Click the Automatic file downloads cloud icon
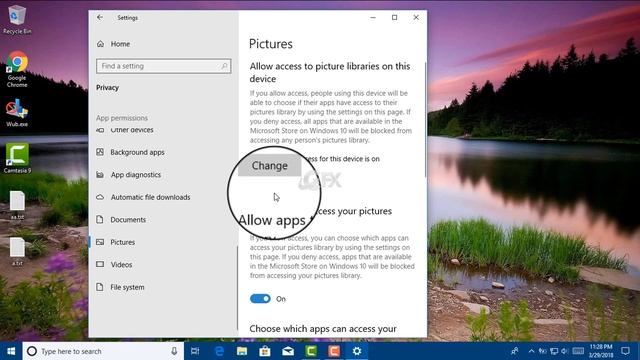 (x=100, y=197)
